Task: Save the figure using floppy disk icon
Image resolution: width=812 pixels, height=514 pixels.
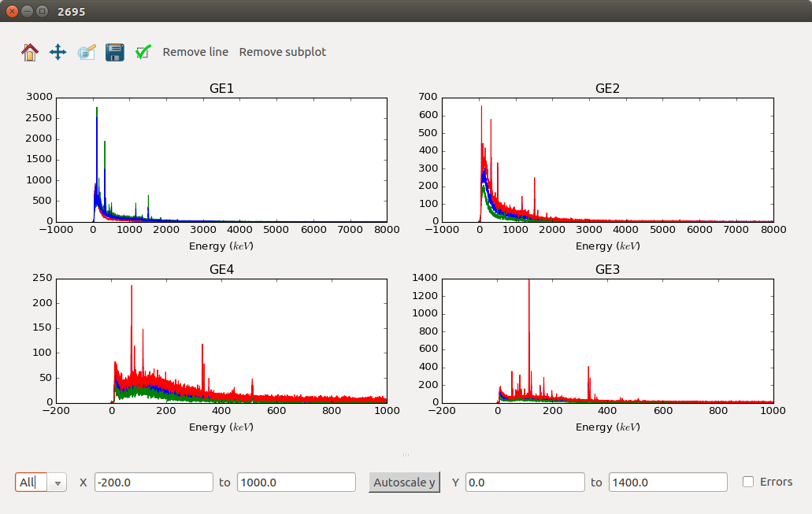Action: point(115,53)
